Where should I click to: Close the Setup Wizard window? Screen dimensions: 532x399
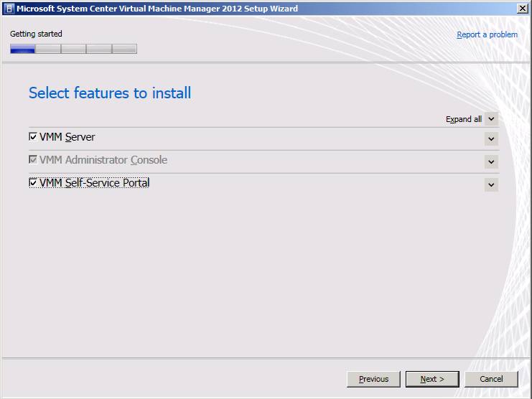click(522, 9)
